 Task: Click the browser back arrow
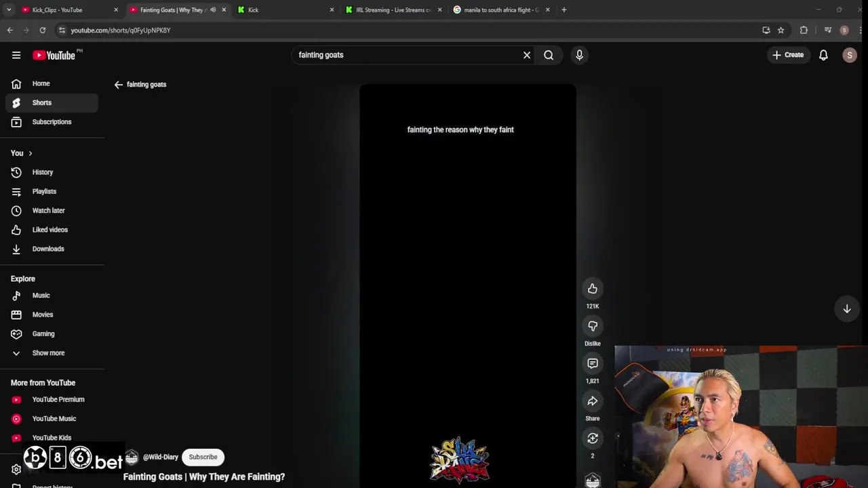point(9,30)
